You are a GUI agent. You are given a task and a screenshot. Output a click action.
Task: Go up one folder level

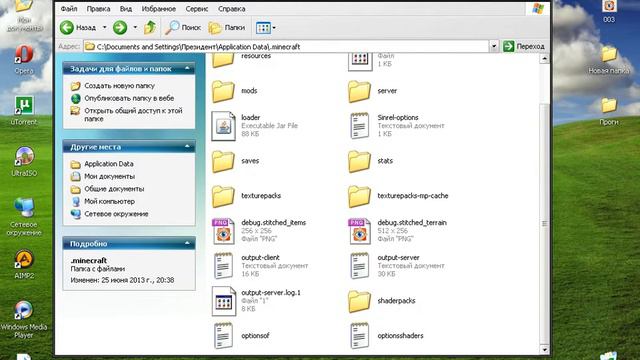pos(150,27)
